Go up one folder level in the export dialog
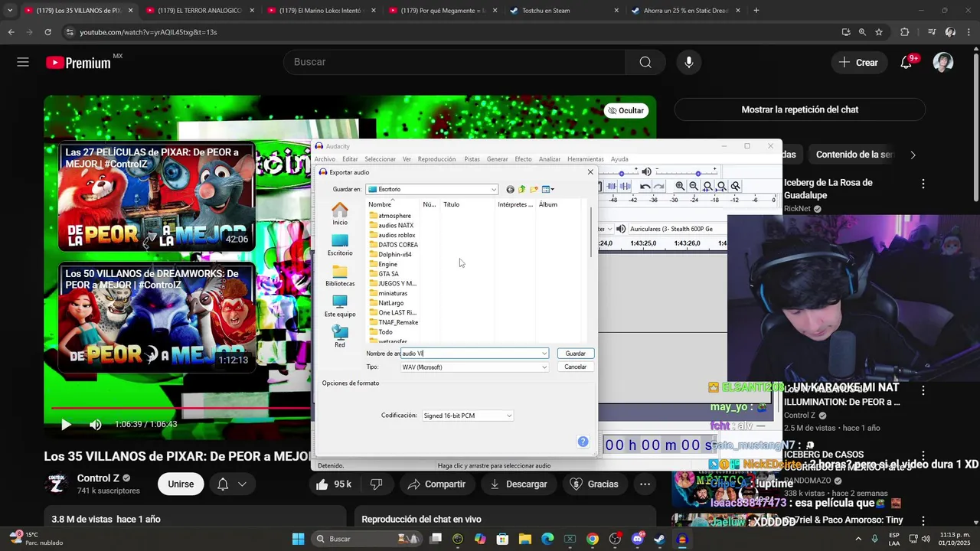This screenshot has width=980, height=551. coord(522,189)
